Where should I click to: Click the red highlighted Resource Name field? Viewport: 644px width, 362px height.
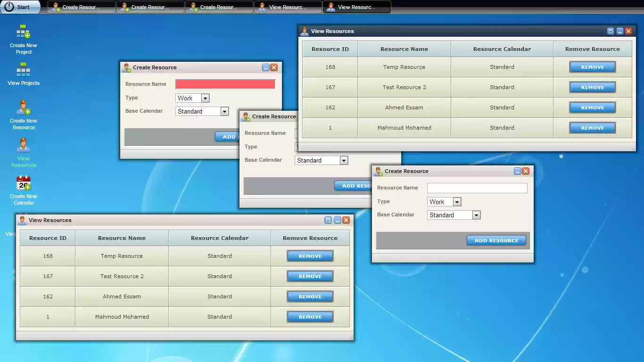pyautogui.click(x=225, y=84)
